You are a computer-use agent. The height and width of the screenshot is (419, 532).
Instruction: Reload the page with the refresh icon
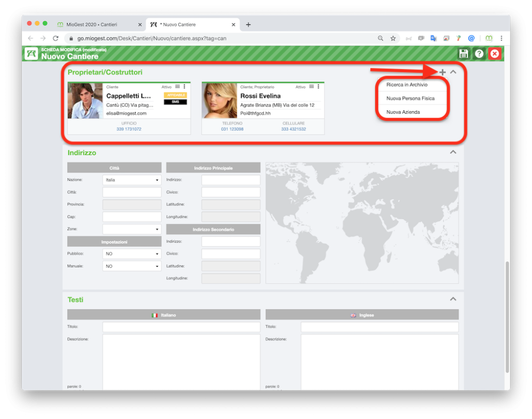[56, 38]
